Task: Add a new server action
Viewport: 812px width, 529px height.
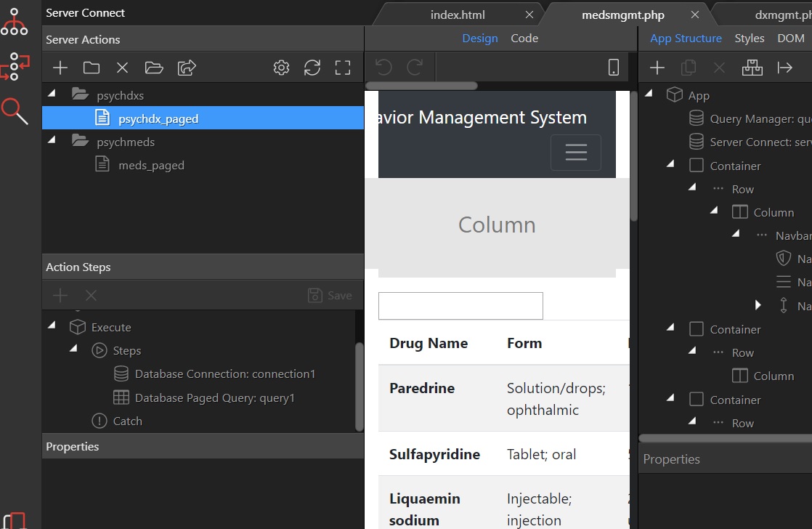Action: (x=60, y=68)
